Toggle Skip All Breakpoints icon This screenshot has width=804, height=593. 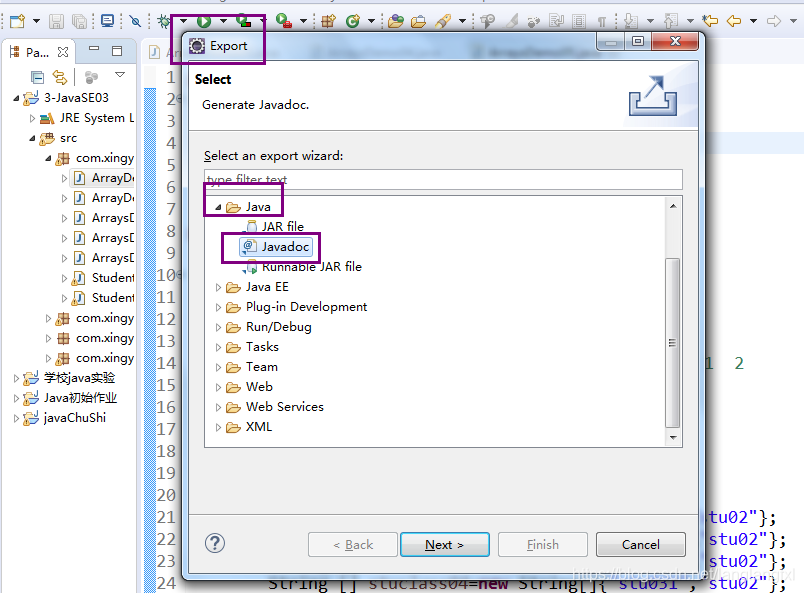tap(135, 21)
